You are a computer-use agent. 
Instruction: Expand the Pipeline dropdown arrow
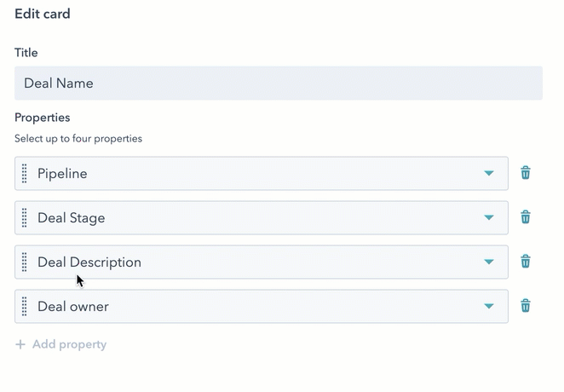tap(489, 174)
